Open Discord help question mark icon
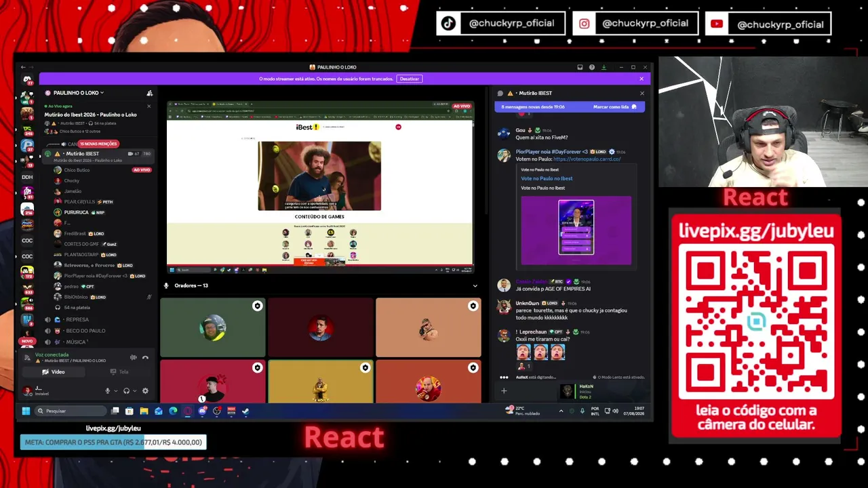The width and height of the screenshot is (868, 488). (592, 67)
